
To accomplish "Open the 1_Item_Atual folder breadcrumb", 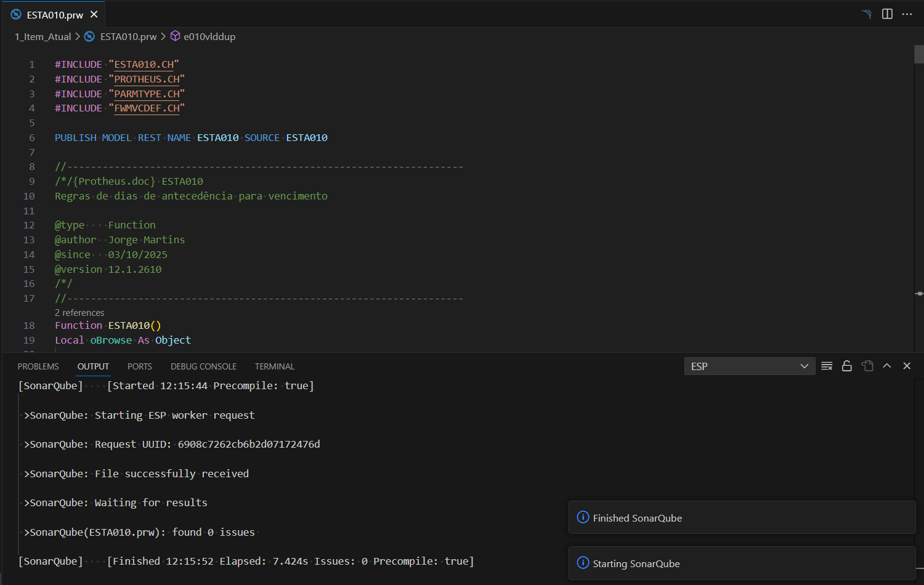I will coord(43,36).
